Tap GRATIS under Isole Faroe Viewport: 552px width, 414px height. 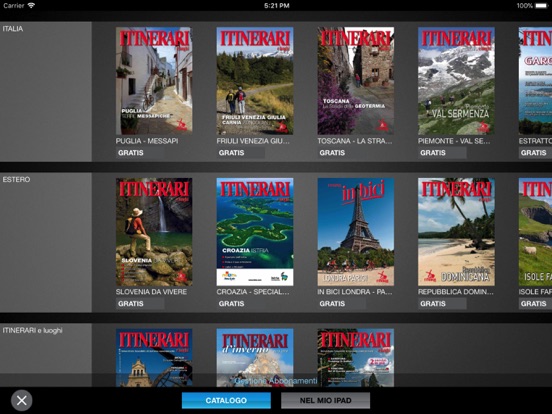[x=535, y=303]
